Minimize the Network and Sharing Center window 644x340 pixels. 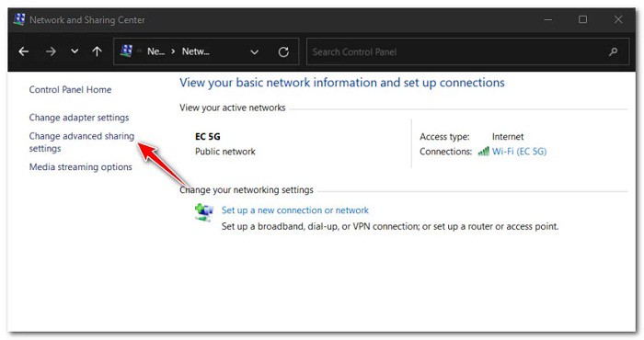tap(548, 19)
